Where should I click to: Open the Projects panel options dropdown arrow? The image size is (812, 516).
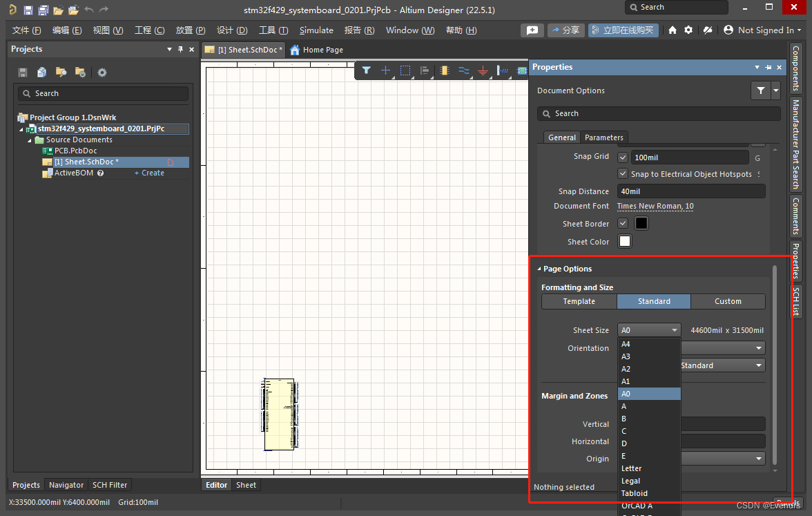pyautogui.click(x=169, y=49)
